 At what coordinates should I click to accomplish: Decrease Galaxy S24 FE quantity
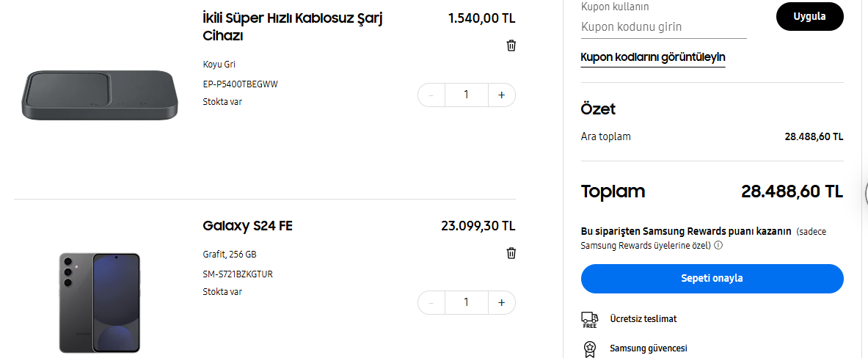pos(431,302)
